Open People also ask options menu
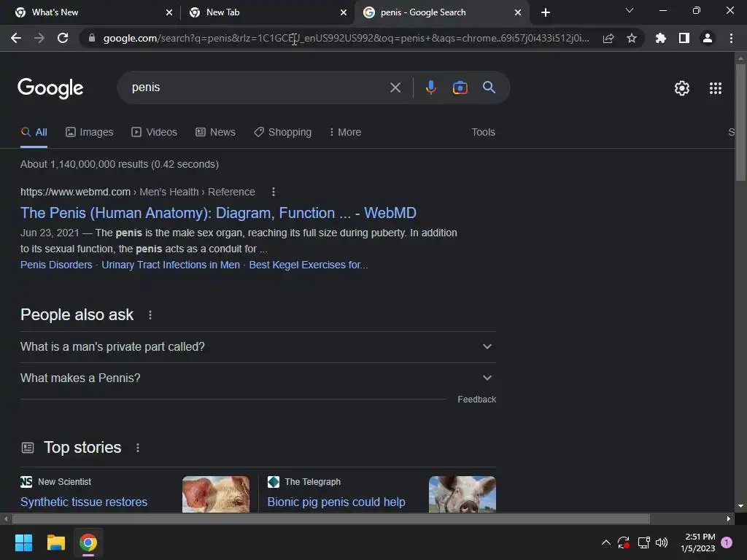The width and height of the screenshot is (747, 560). pos(150,315)
